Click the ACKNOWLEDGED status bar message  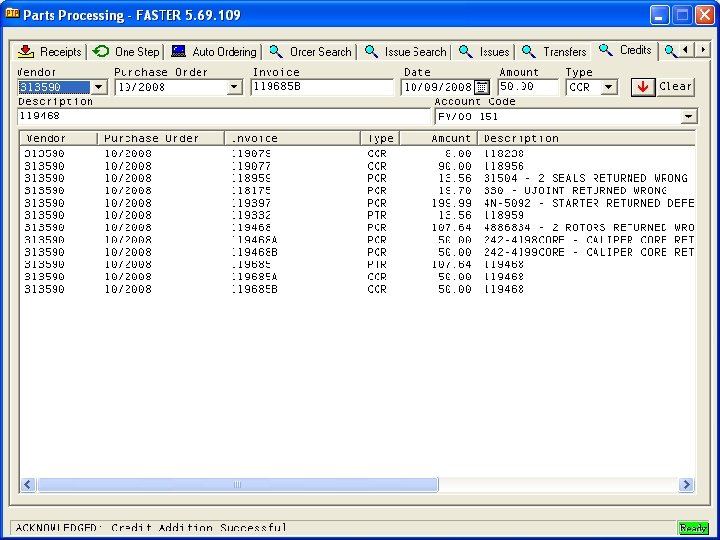pyautogui.click(x=151, y=528)
